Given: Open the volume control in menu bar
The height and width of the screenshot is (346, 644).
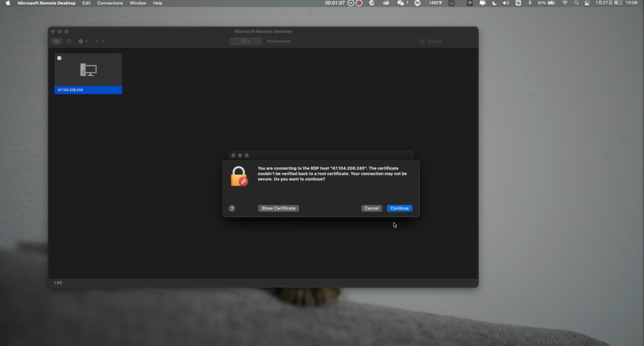Looking at the screenshot, I should click(506, 3).
